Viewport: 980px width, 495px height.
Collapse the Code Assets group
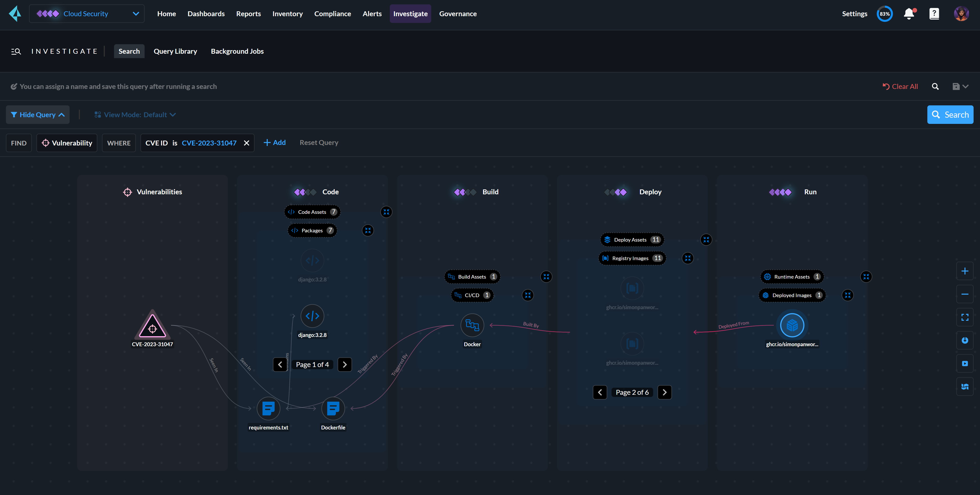[x=386, y=212]
